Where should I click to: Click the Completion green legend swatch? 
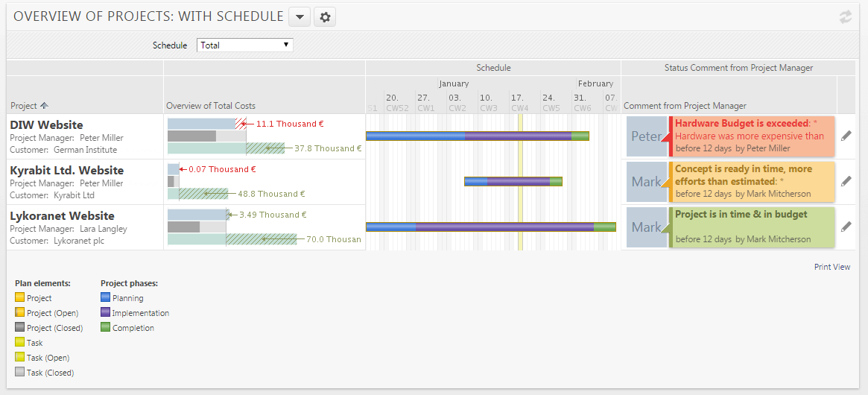pyautogui.click(x=105, y=328)
